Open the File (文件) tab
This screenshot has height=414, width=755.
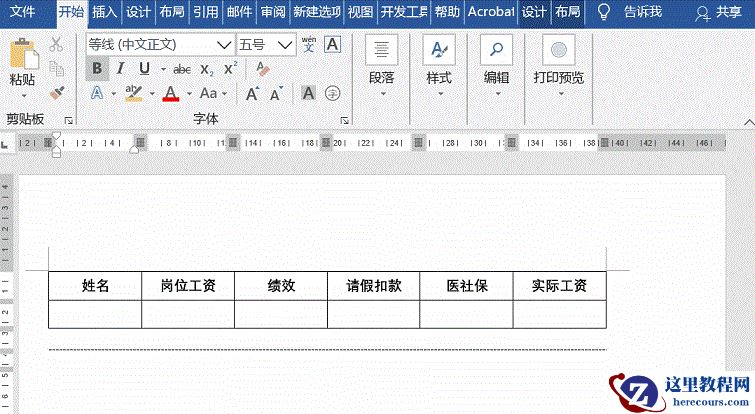22,12
